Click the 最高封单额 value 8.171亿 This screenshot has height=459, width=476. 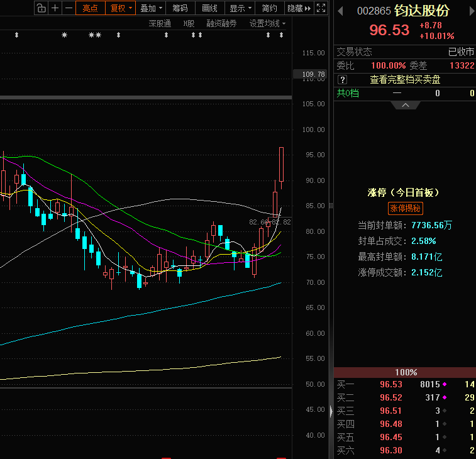click(x=427, y=257)
